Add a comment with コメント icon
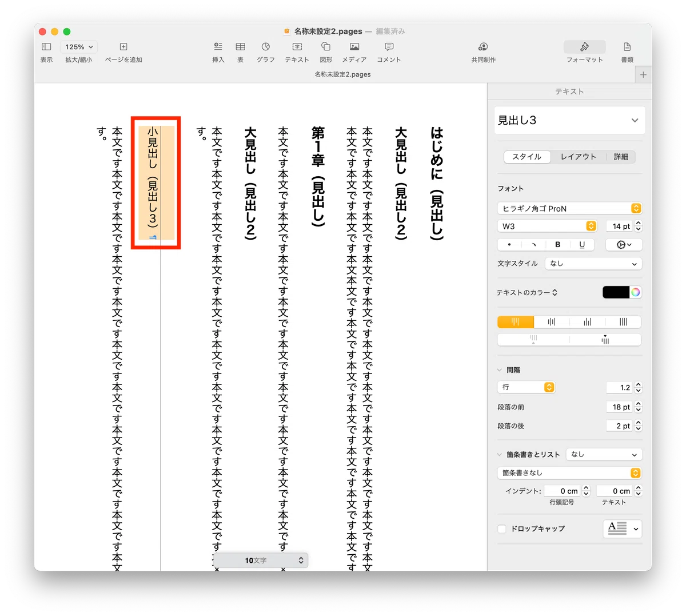Screen dimensions: 686x616 coord(389,47)
